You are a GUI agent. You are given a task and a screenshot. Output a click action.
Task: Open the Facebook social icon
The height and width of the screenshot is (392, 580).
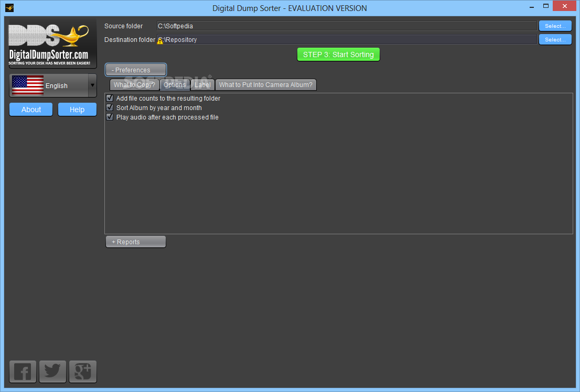(x=23, y=371)
